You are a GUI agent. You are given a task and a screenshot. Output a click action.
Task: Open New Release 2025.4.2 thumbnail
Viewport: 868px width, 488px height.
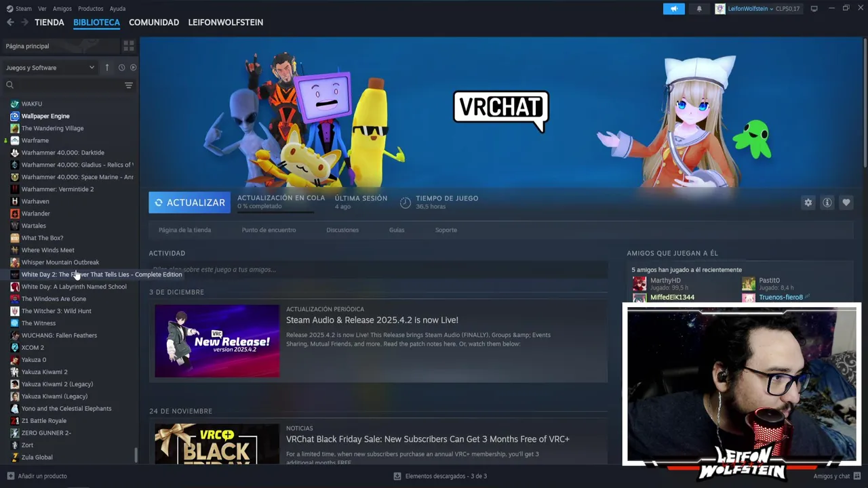(217, 341)
